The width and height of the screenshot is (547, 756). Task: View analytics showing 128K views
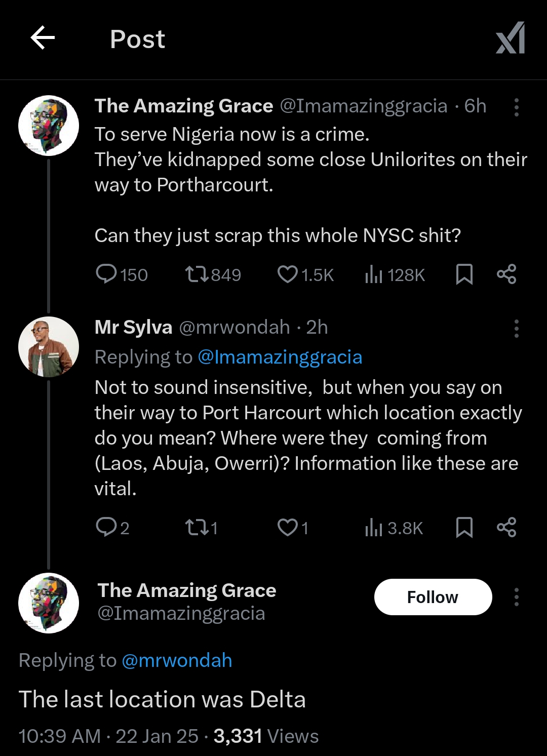tap(374, 274)
